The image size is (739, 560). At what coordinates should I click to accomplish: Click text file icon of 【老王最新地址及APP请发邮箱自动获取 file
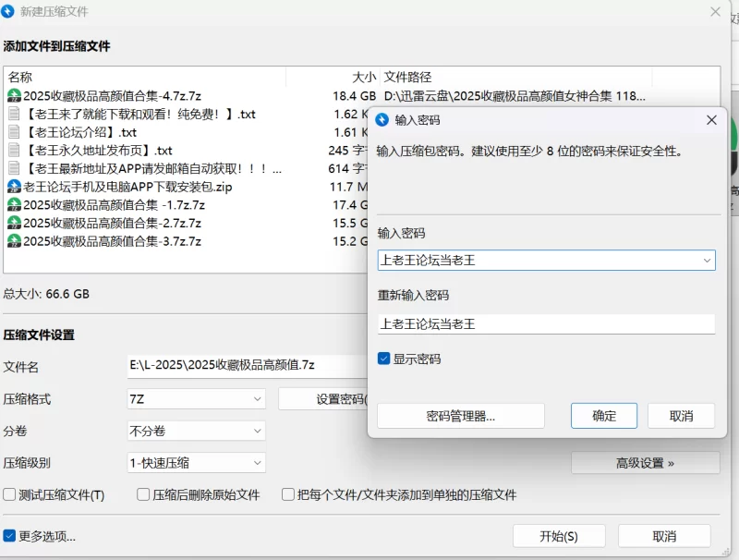coord(14,168)
